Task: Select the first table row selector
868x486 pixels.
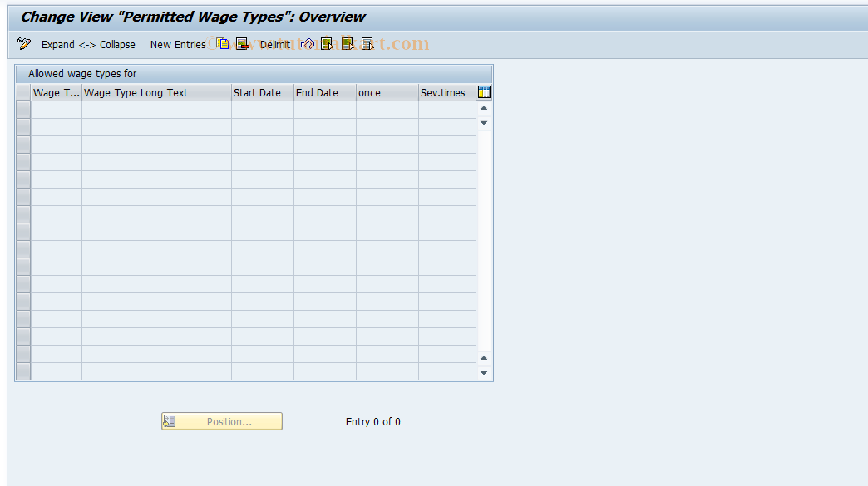Action: (x=23, y=110)
